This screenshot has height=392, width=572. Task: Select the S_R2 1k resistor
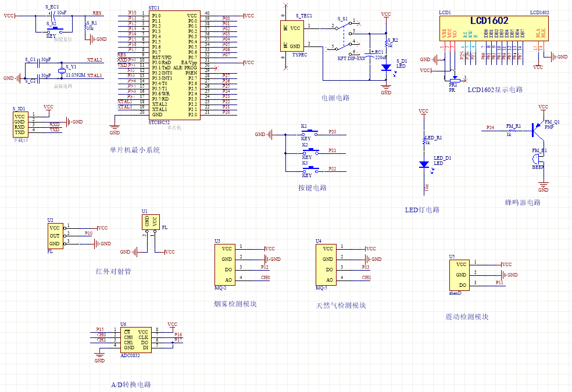[x=386, y=44]
